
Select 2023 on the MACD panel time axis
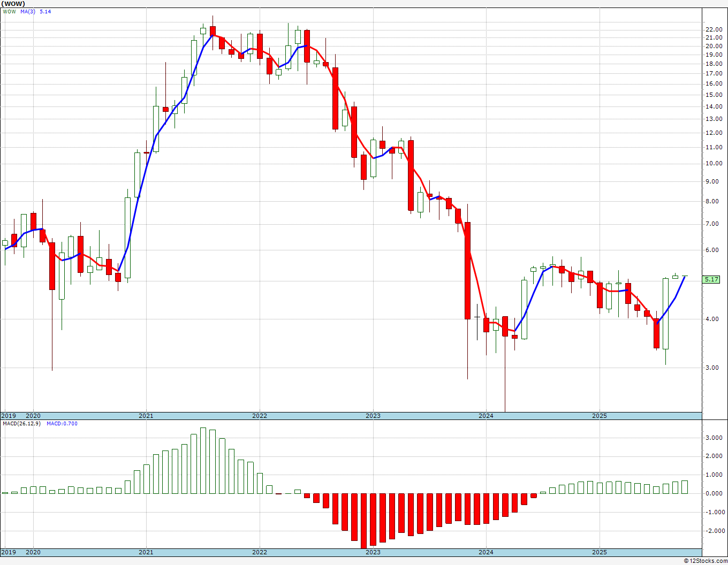coord(373,552)
